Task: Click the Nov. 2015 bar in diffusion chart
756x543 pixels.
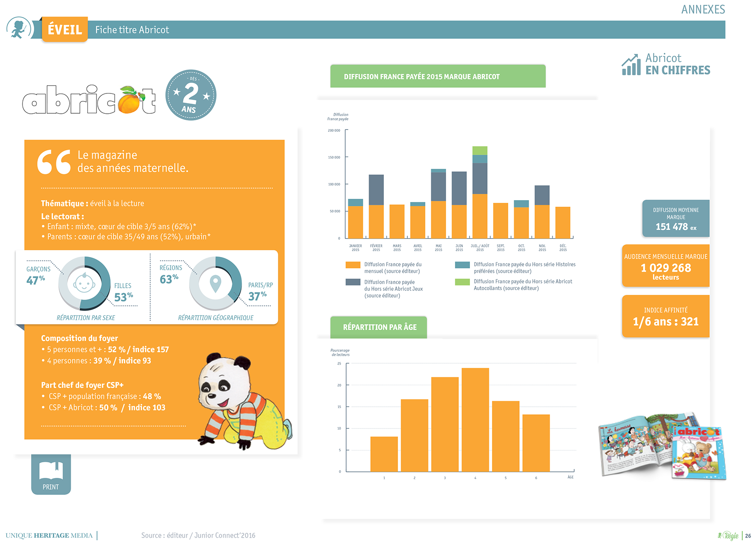Action: point(542,212)
